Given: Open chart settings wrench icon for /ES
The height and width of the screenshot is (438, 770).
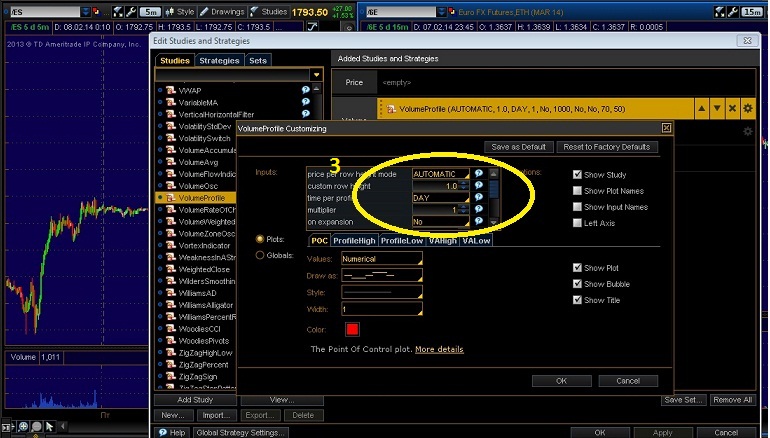Looking at the screenshot, I should pos(131,11).
